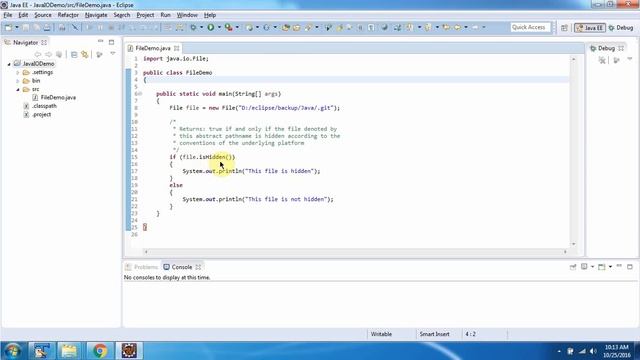Screen dimensions: 640x360
Task: Click the green Run button
Action: point(211,27)
